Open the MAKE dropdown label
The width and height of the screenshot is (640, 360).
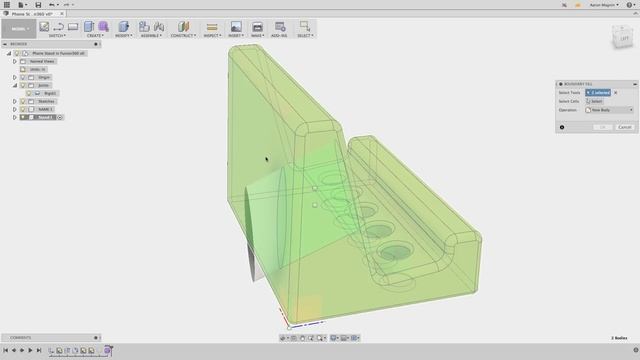click(258, 36)
